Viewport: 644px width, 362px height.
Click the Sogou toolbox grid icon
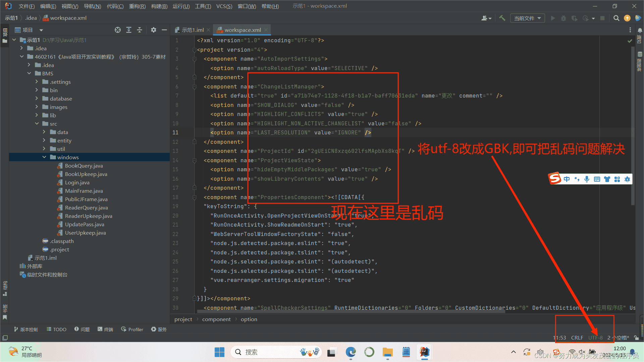617,179
